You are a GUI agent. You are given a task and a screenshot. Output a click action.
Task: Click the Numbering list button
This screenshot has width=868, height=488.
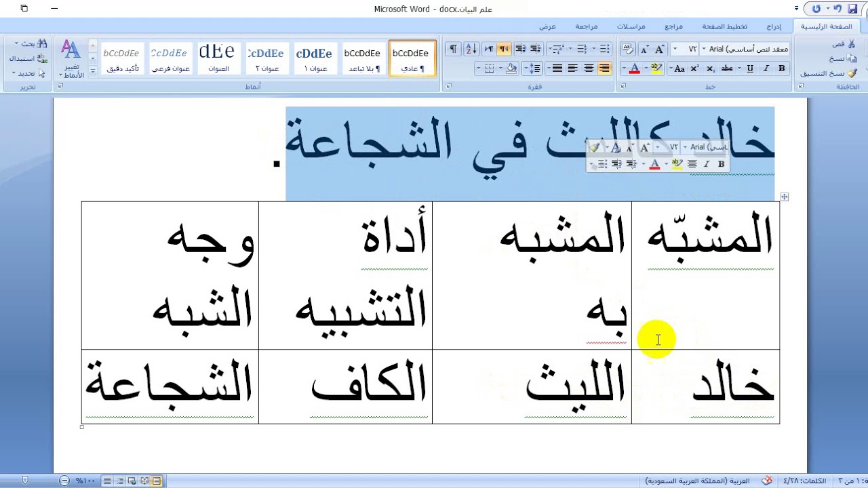coord(581,49)
